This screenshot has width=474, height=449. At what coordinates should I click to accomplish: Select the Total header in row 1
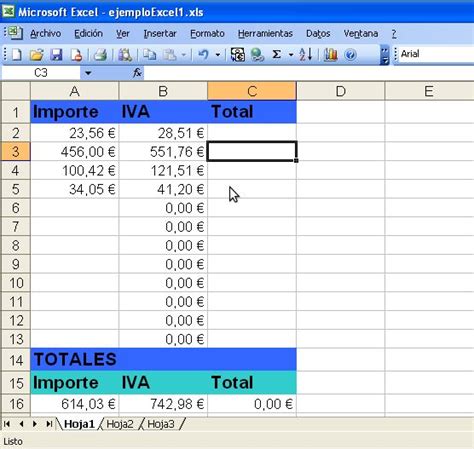[252, 112]
